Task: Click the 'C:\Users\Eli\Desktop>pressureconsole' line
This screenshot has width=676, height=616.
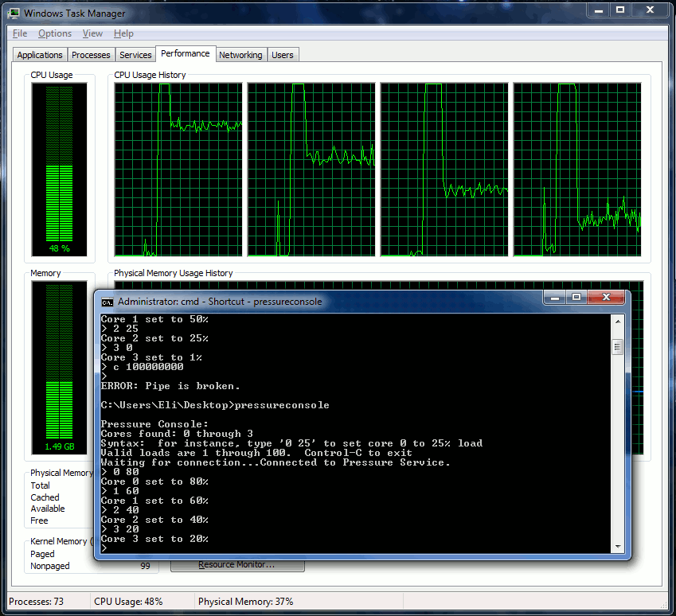Action: pyautogui.click(x=215, y=405)
